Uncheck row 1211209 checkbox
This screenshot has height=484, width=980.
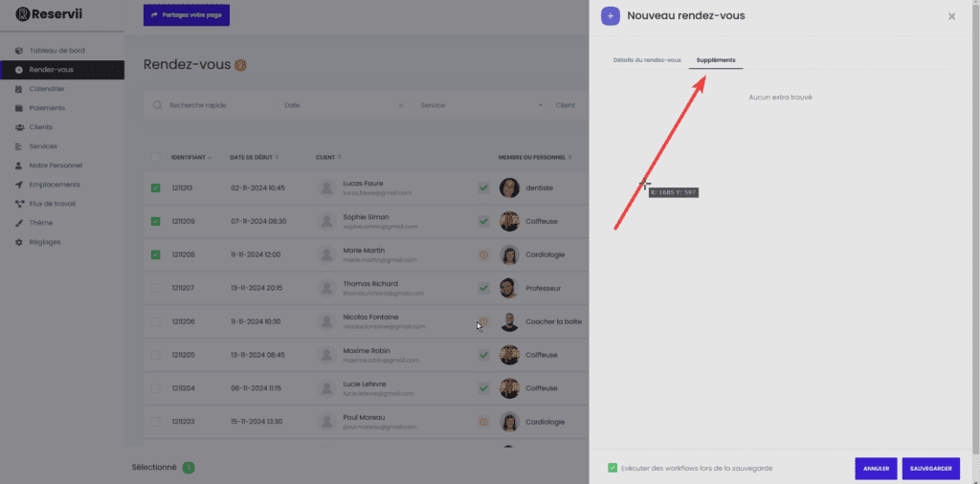156,221
